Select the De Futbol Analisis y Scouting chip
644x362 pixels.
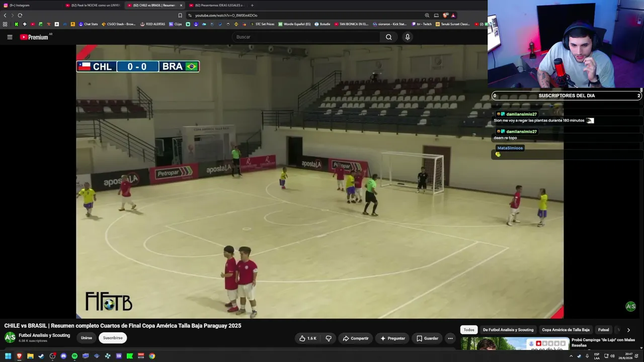(x=508, y=330)
